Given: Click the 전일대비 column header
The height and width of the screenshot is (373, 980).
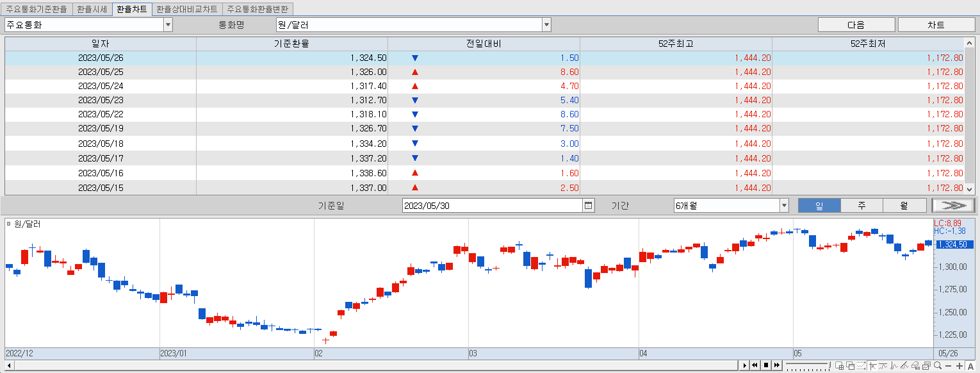Looking at the screenshot, I should coord(484,44).
